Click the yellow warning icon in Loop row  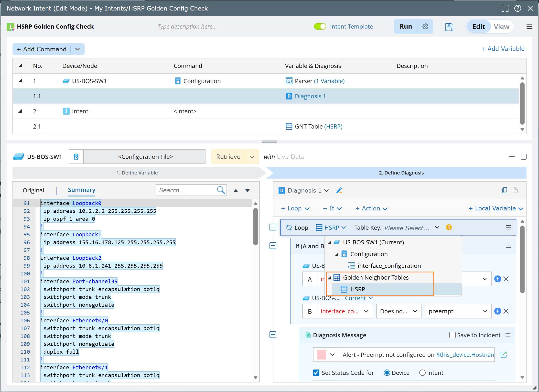pyautogui.click(x=449, y=228)
